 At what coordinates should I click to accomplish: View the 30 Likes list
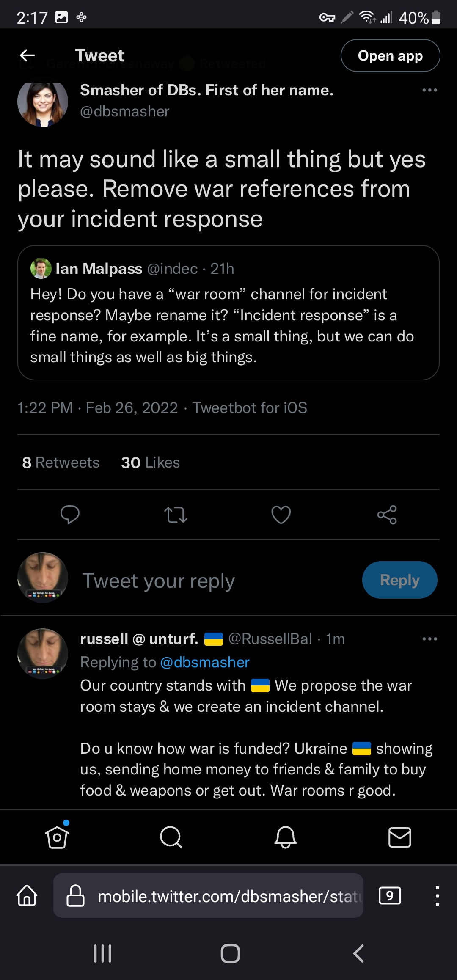tap(150, 462)
